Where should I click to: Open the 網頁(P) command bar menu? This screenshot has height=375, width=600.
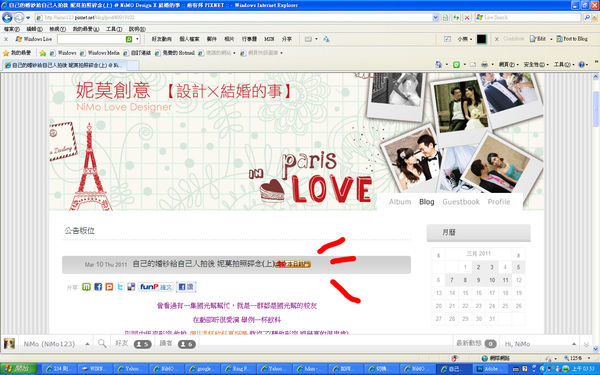click(509, 65)
